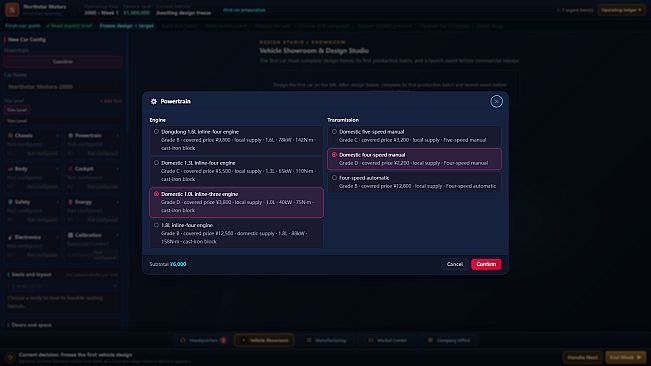The width and height of the screenshot is (651, 366).
Task: Open the Vehicle Showroom tab
Action: tap(264, 340)
